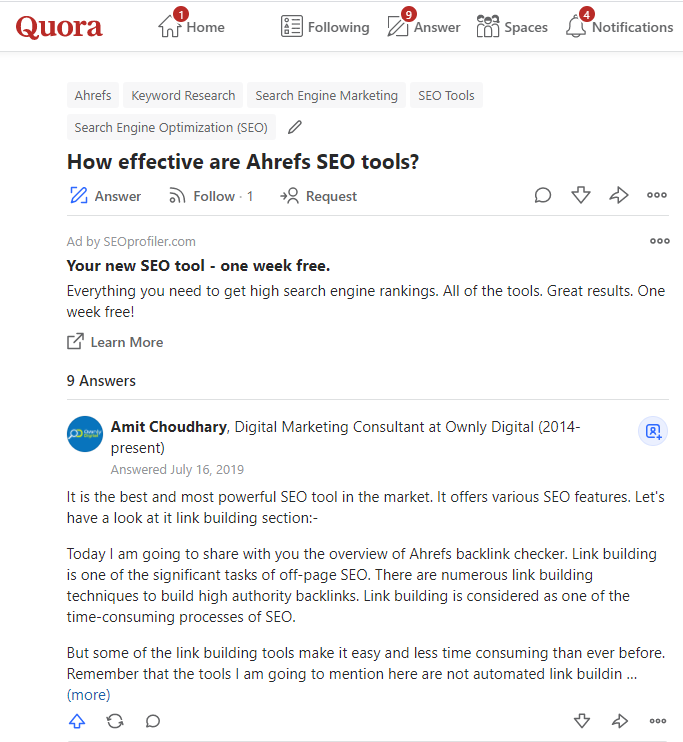683x742 pixels.
Task: Reshare the answer using circular arrows icon
Action: [x=115, y=721]
